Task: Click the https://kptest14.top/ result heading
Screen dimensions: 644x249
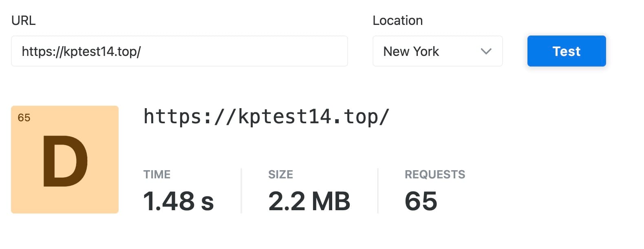Action: [267, 117]
